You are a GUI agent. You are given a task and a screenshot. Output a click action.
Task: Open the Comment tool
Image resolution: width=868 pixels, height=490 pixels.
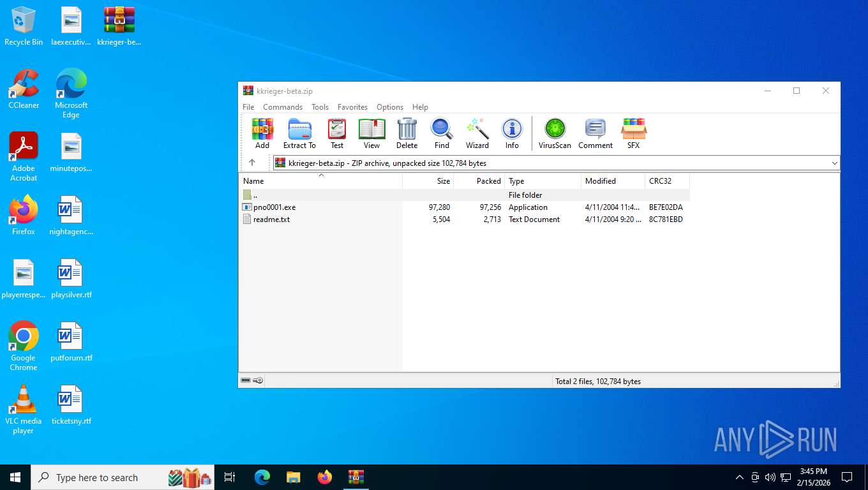pos(595,133)
